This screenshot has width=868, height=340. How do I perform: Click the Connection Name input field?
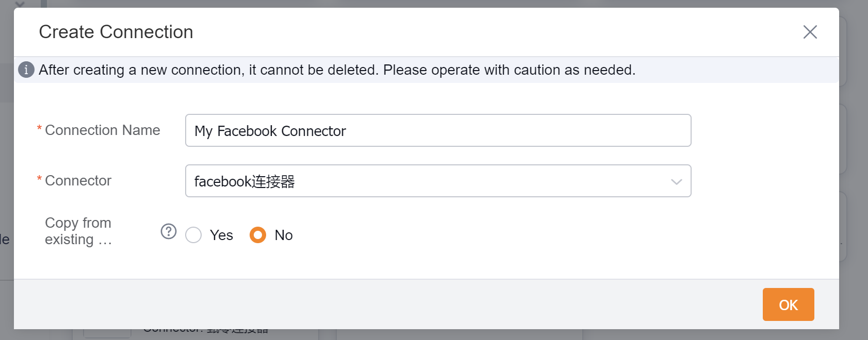tap(438, 130)
